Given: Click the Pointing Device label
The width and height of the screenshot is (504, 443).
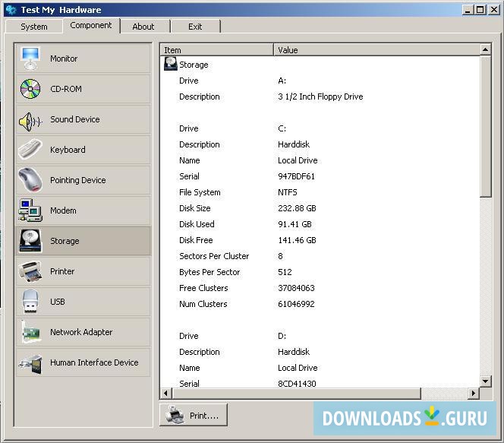Looking at the screenshot, I should (x=77, y=180).
